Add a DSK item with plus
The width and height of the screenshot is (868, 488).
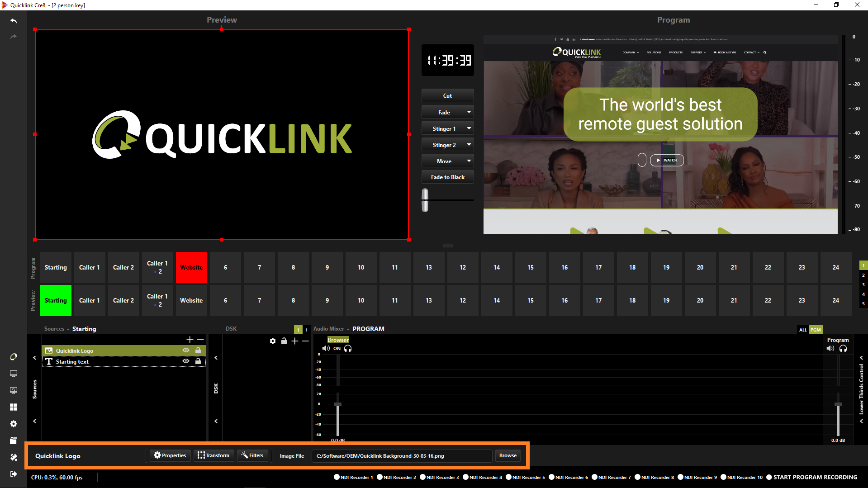[x=295, y=341]
